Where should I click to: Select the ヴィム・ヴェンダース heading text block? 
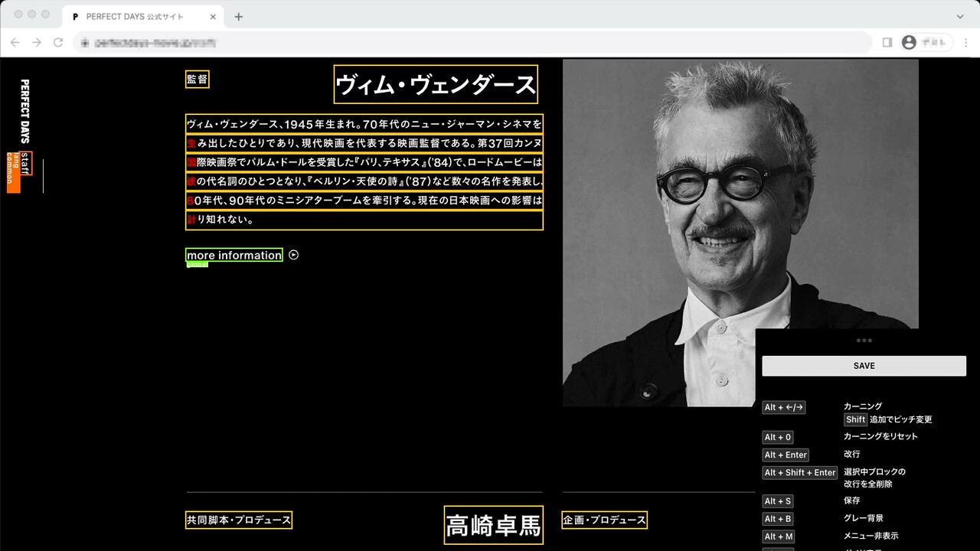tap(436, 84)
